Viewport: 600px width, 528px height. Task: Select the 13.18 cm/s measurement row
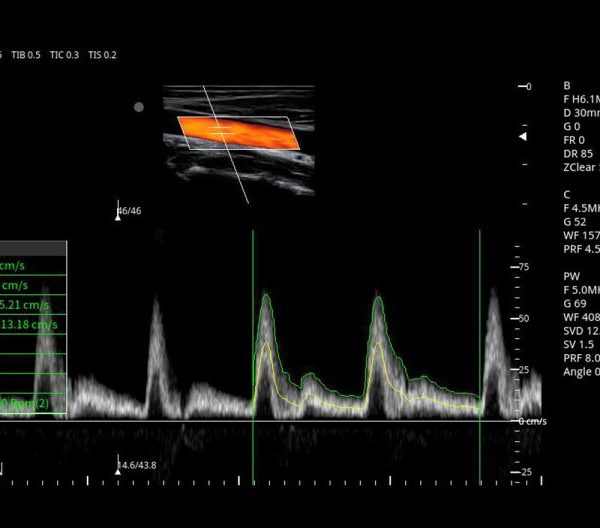point(32,324)
